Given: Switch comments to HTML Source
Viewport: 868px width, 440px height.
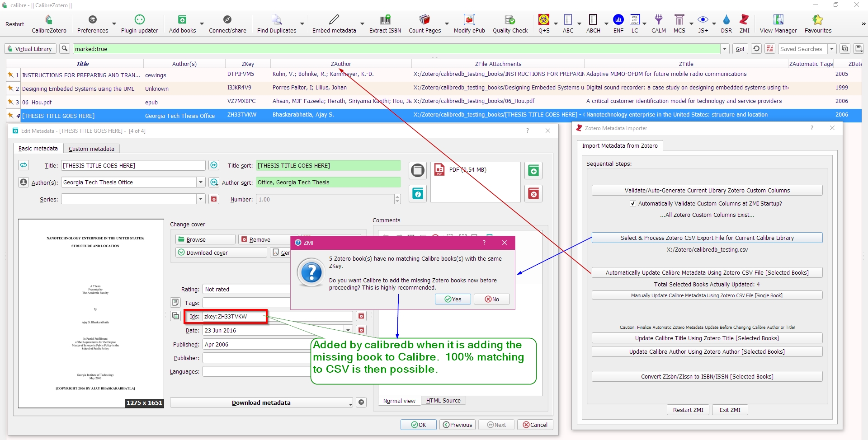Looking at the screenshot, I should [443, 401].
